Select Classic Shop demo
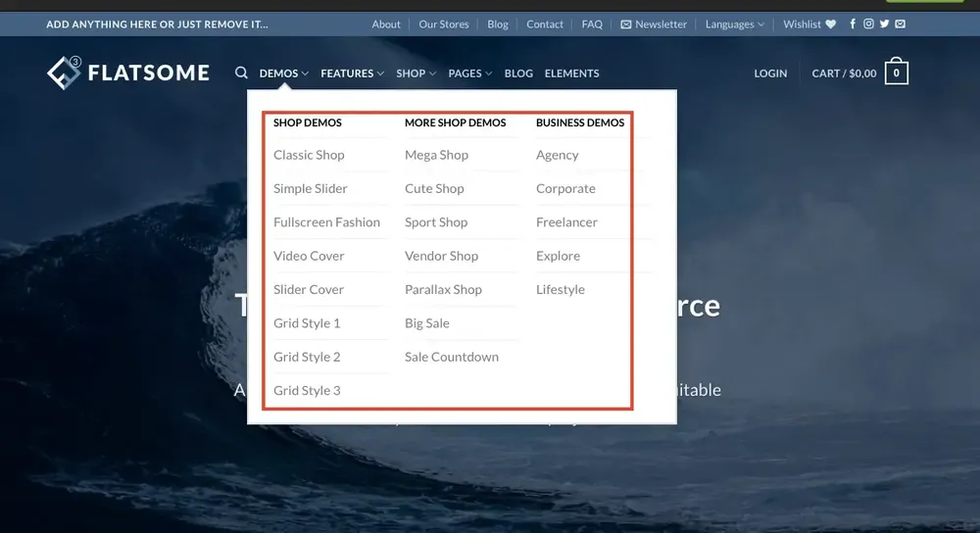The height and width of the screenshot is (533, 980). point(309,155)
